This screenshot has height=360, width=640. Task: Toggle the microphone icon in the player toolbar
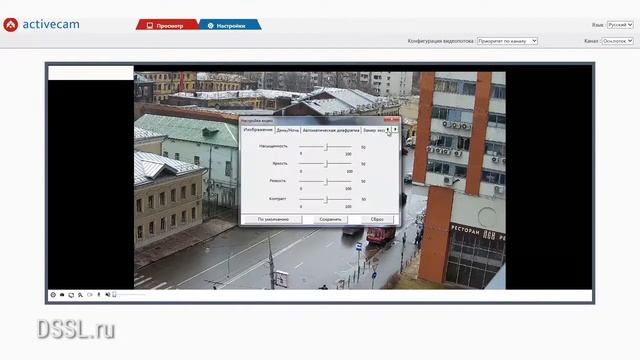click(99, 295)
